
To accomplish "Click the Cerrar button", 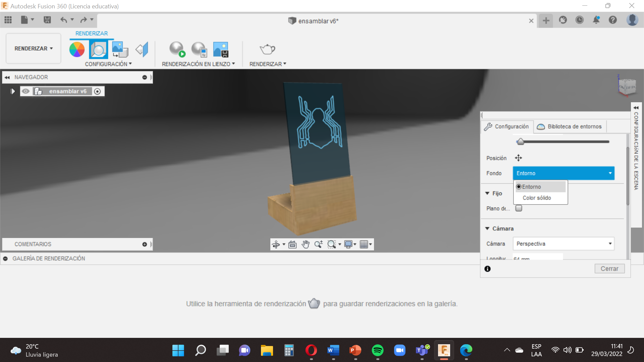I will tap(609, 268).
